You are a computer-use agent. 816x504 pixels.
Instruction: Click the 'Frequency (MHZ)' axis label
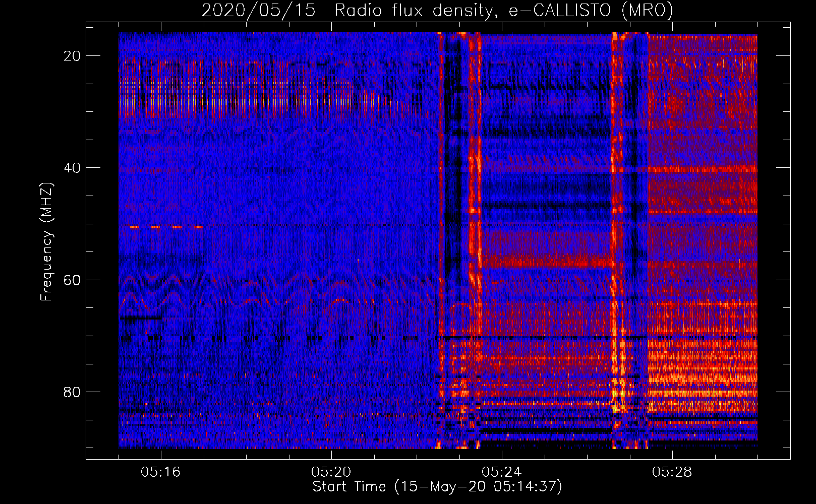46,242
